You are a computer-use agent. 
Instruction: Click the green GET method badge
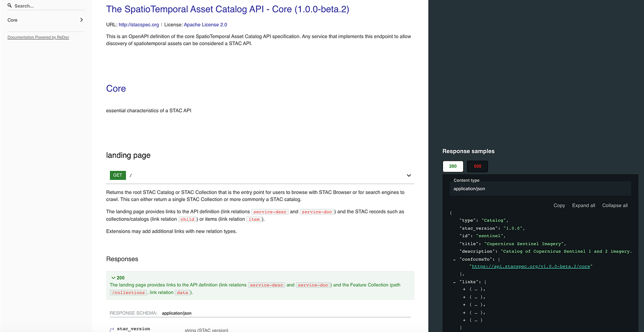pos(118,175)
